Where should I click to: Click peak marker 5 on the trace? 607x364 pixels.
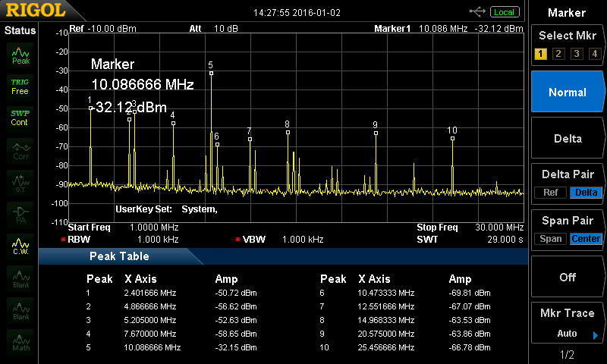tap(211, 73)
